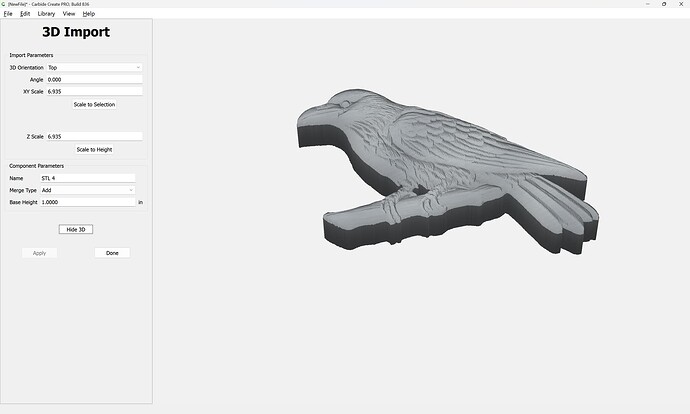
Task: Click the Carbide Create app icon in title bar
Action: click(5, 4)
